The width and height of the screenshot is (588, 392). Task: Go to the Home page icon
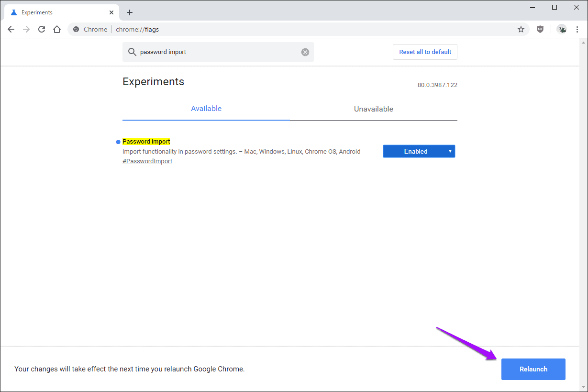[57, 29]
